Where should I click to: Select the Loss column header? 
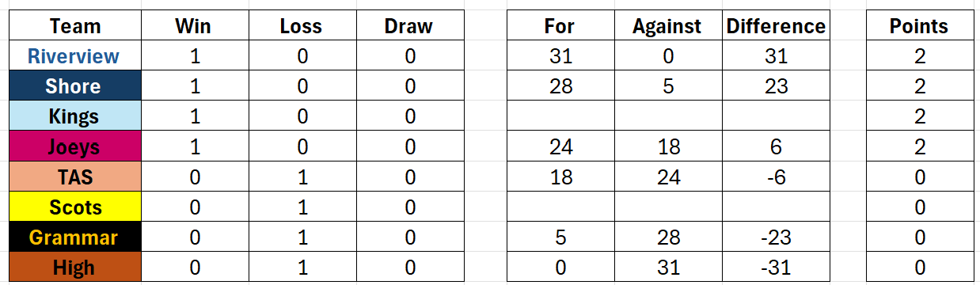(x=302, y=26)
